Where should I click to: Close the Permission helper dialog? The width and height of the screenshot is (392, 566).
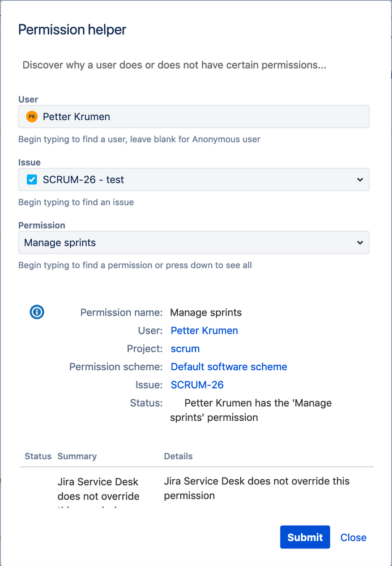[353, 538]
